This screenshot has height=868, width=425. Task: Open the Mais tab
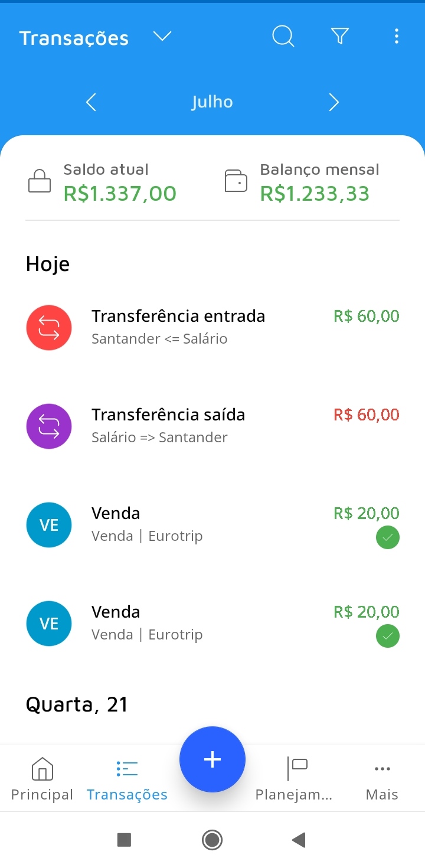[382, 779]
